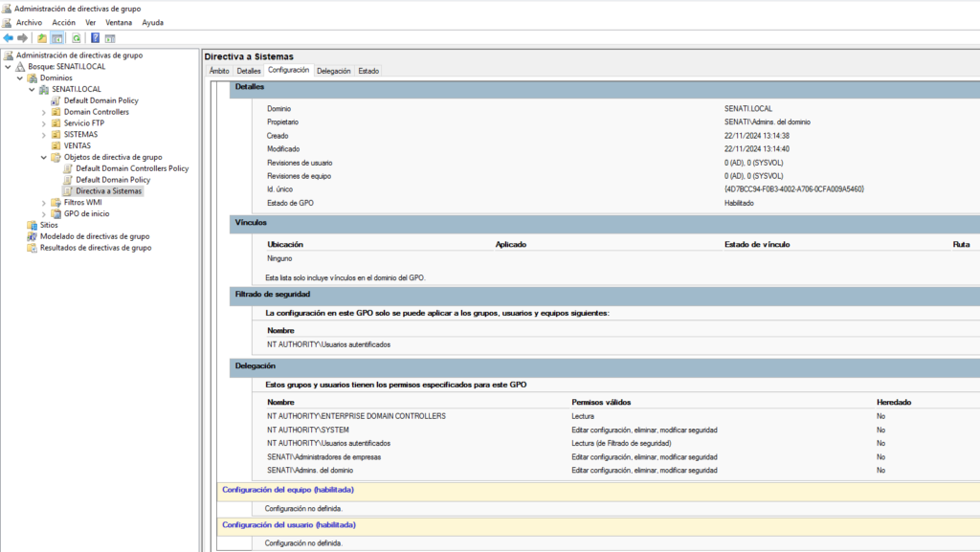Viewport: 980px width, 552px height.
Task: Click the Resultados de directivas de grupo icon
Action: coord(32,248)
